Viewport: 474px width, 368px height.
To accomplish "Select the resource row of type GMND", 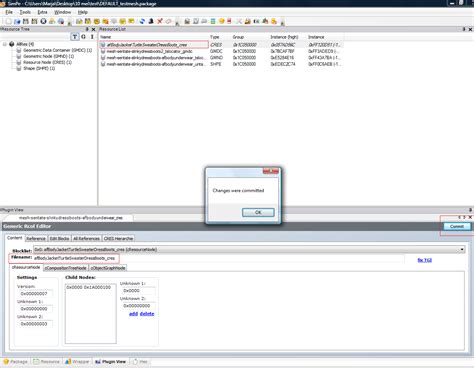I will [x=221, y=58].
